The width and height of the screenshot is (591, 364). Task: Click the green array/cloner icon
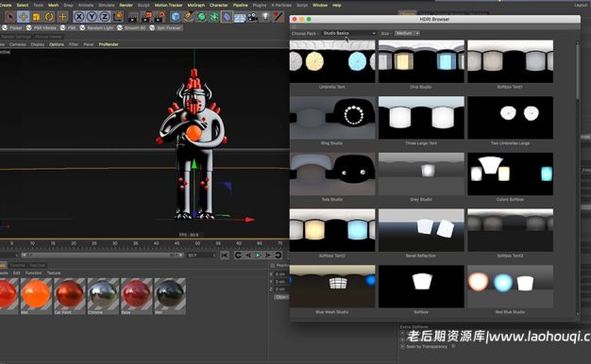click(214, 17)
